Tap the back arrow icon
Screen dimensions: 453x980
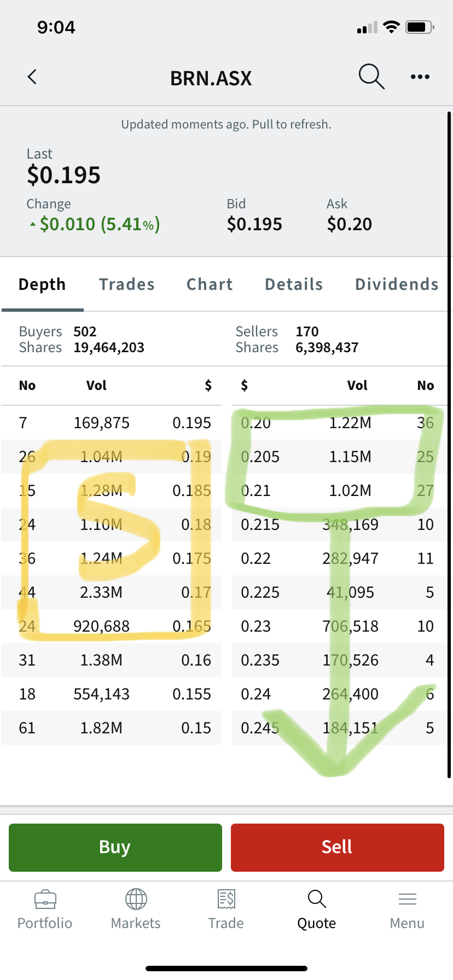pyautogui.click(x=32, y=77)
